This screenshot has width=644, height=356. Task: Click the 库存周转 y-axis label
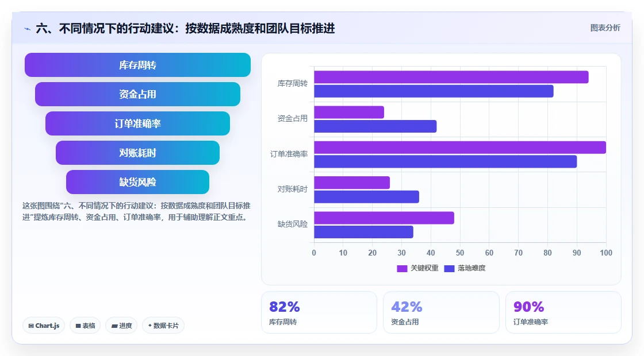(x=293, y=84)
